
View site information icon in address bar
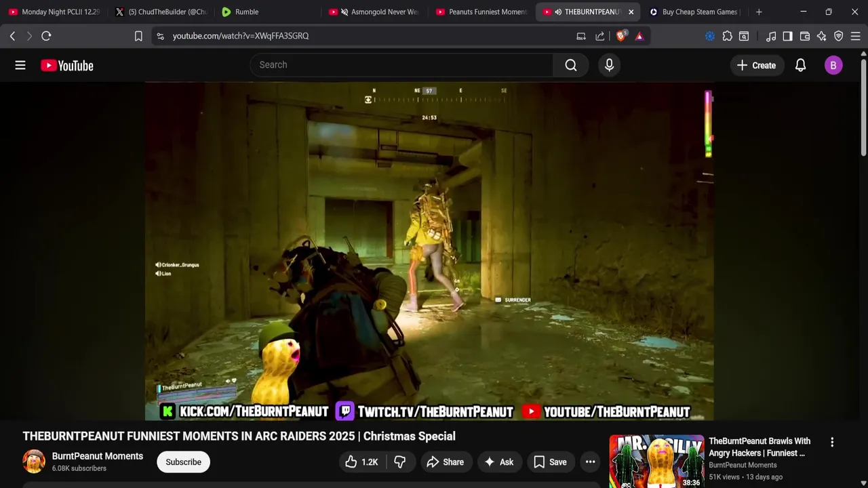[x=160, y=36]
